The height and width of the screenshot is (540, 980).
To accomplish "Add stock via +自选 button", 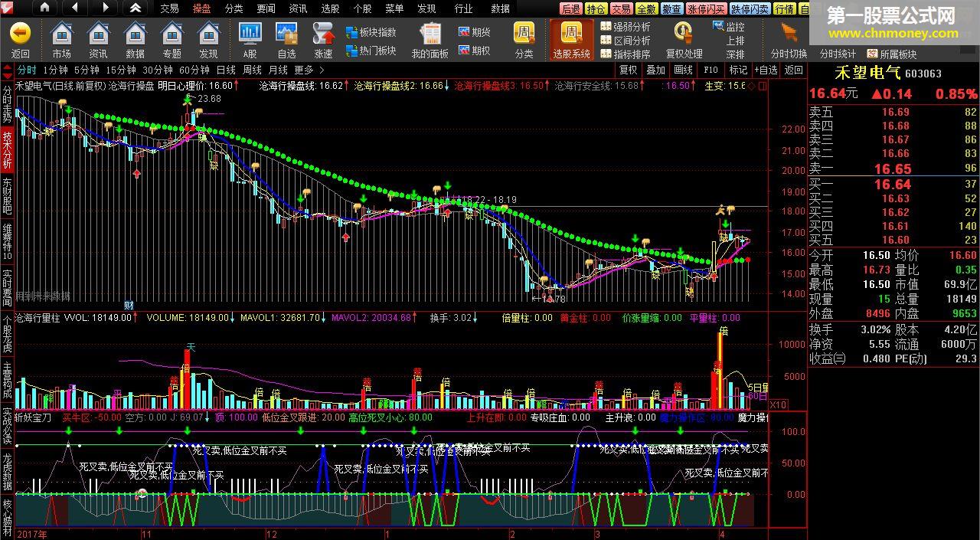I will (x=766, y=70).
